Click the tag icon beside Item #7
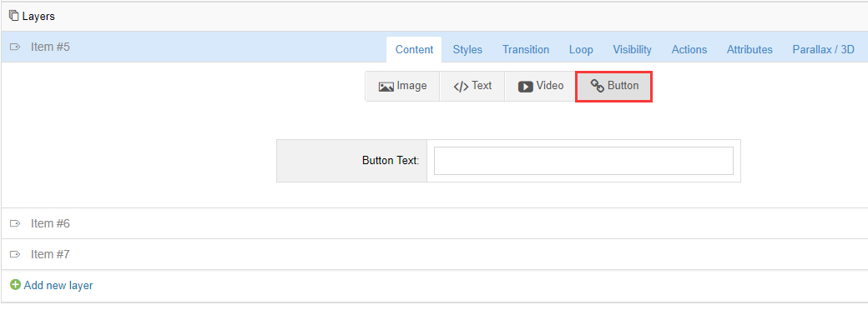 (x=16, y=255)
